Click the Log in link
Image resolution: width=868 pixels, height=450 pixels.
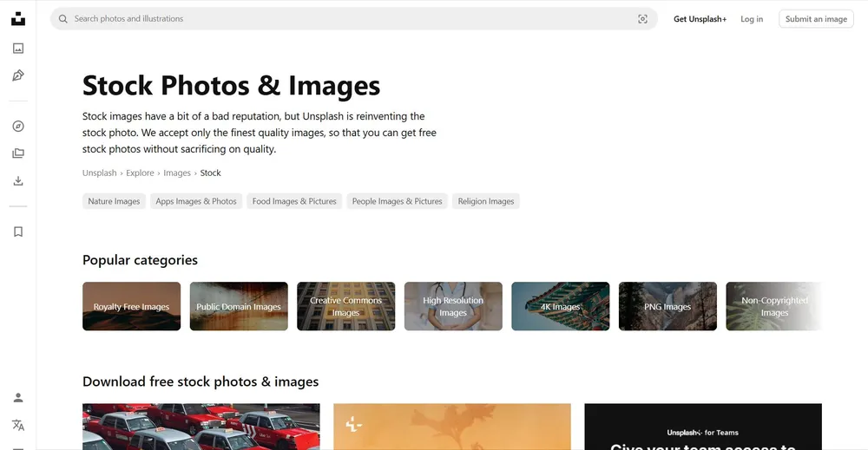click(752, 19)
